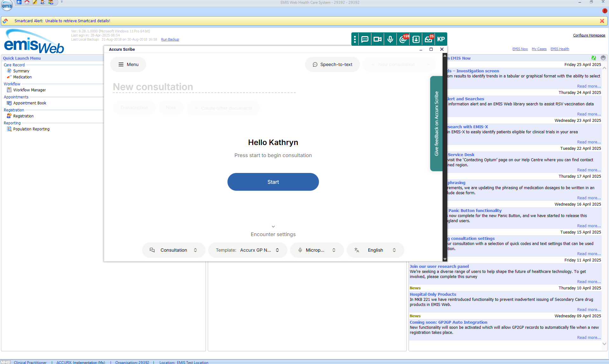Open Medication in Quick Launch Menu
The height and width of the screenshot is (364, 609).
click(22, 77)
